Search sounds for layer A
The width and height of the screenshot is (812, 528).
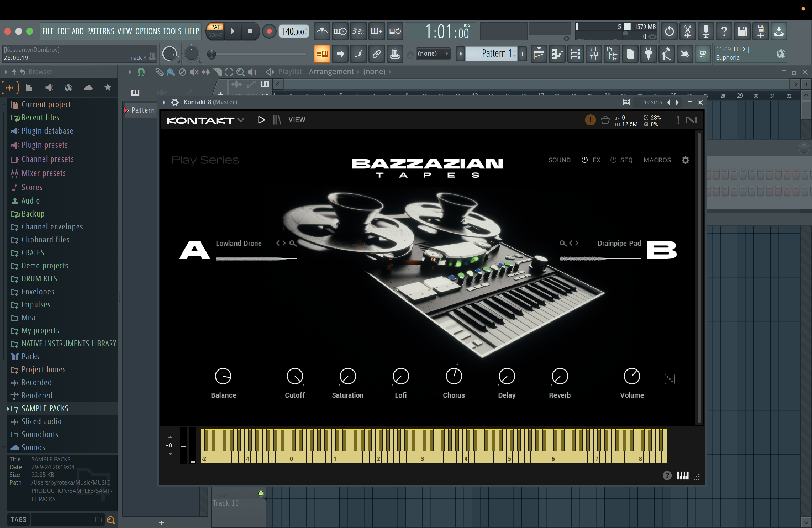pos(293,243)
